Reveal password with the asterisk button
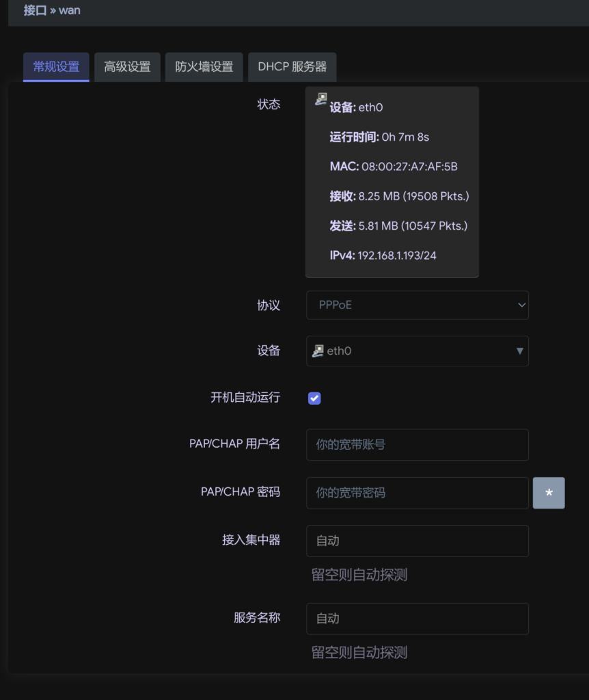This screenshot has height=700, width=589. pos(549,493)
